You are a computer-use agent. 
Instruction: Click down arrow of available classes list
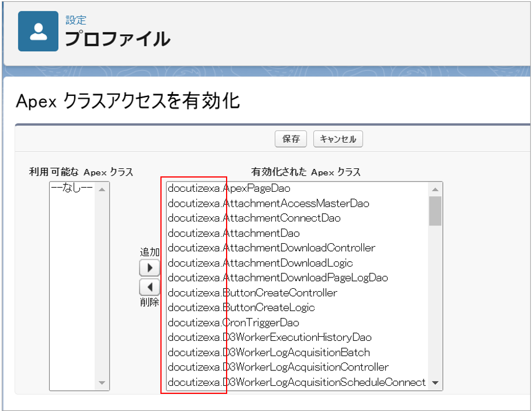coord(102,383)
